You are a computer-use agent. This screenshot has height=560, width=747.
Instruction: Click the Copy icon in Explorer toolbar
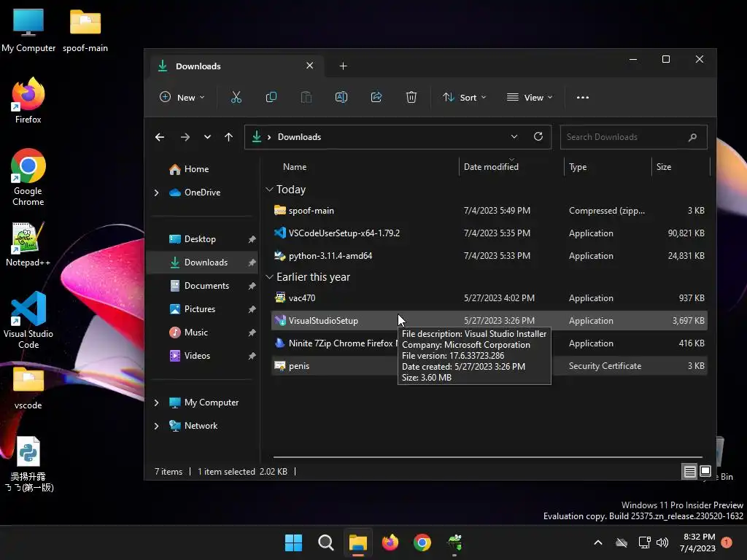[271, 97]
